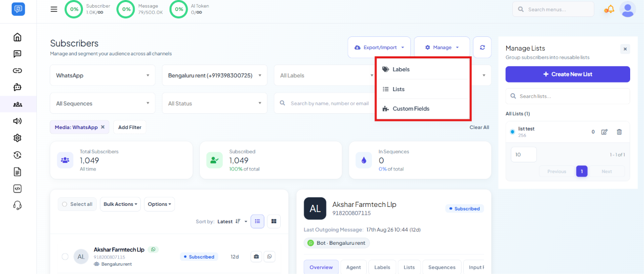Click WhatsApp chat icon in Akshar row
This screenshot has width=644, height=274.
pos(269,257)
